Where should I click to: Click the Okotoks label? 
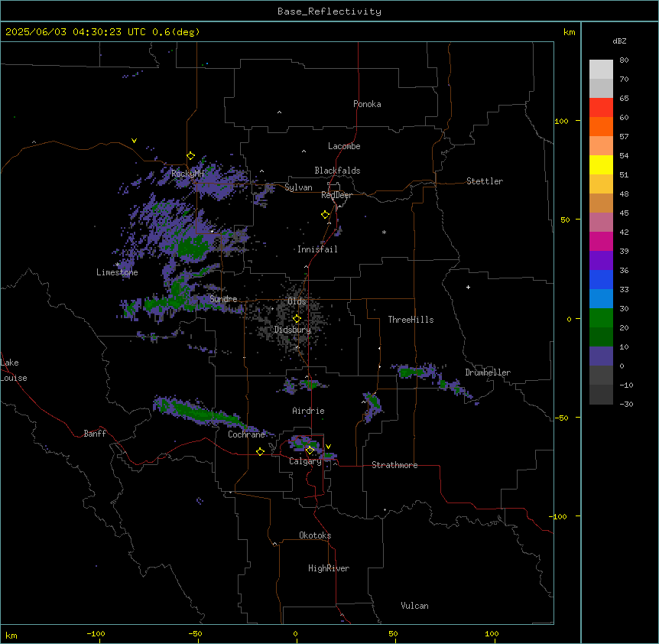pos(315,535)
